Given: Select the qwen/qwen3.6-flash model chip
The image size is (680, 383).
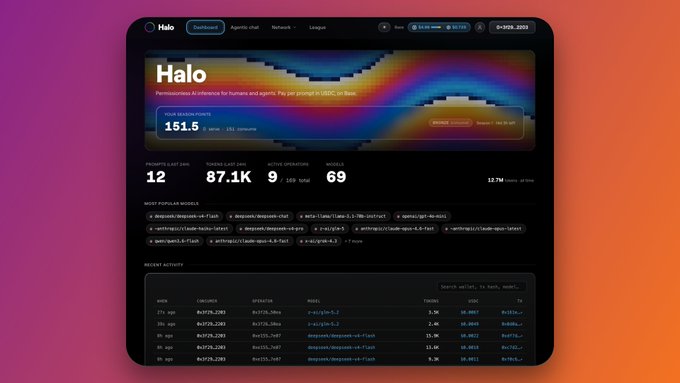Looking at the screenshot, I should pyautogui.click(x=174, y=241).
